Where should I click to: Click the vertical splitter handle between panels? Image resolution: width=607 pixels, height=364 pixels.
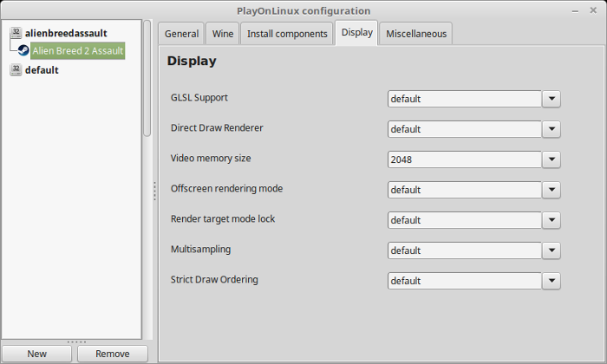click(x=154, y=191)
